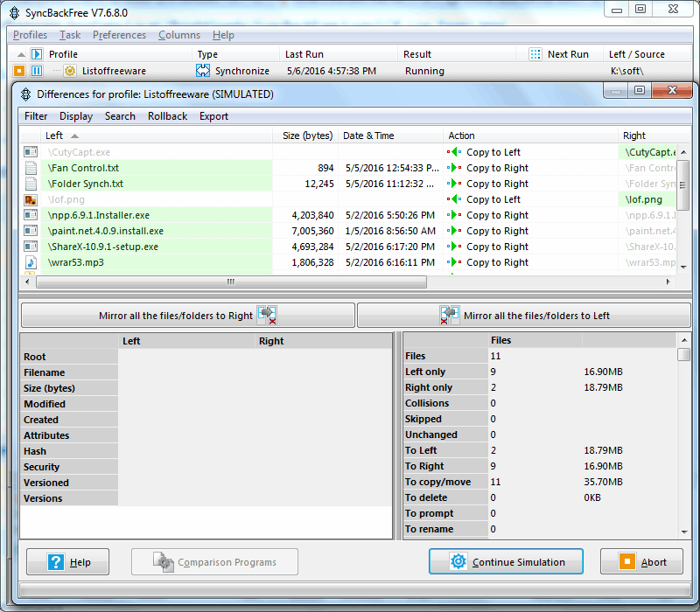This screenshot has height=612, width=700.
Task: Click the To copy/move statistics row label
Action: click(437, 482)
